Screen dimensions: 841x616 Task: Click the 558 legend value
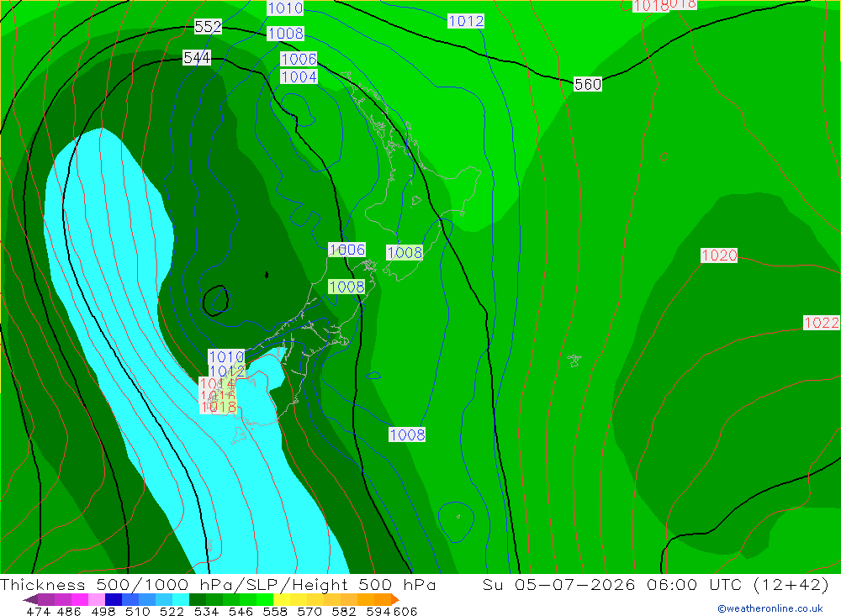pos(275,611)
